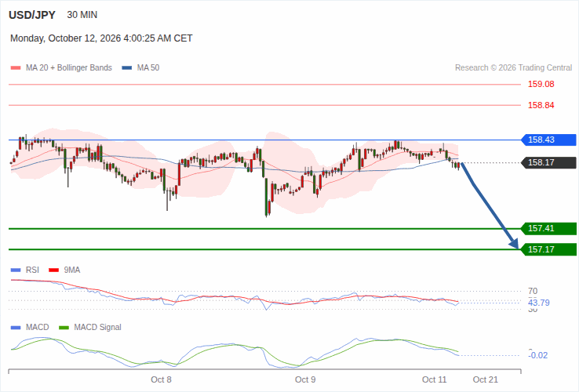The width and height of the screenshot is (579, 392).
Task: Click the Oct 21 date axis label
Action: point(485,379)
